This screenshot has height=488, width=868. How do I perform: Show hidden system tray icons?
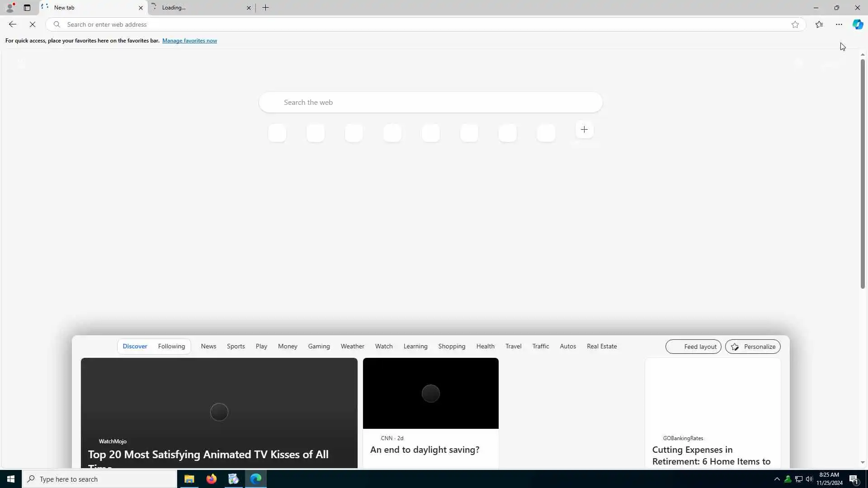(777, 479)
